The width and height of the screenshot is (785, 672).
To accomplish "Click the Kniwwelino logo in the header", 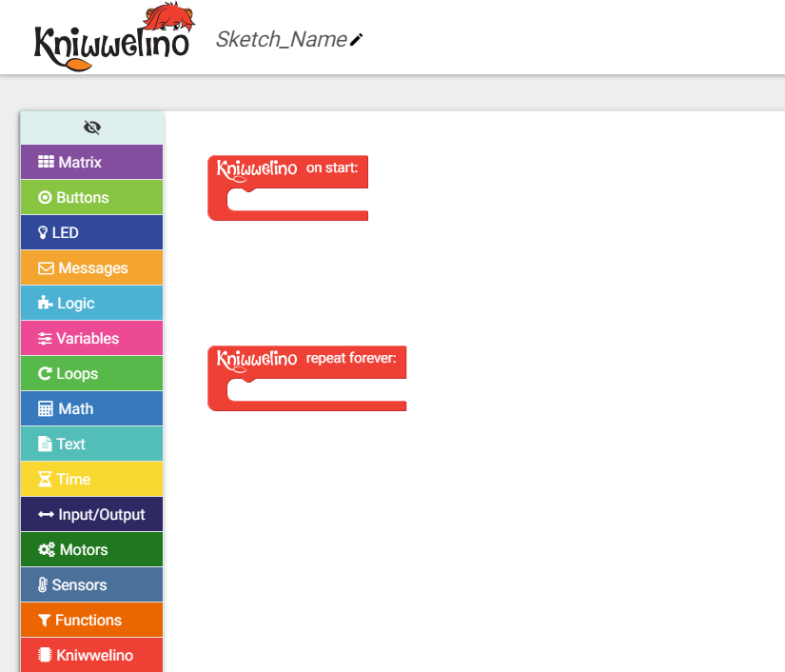I will [114, 37].
